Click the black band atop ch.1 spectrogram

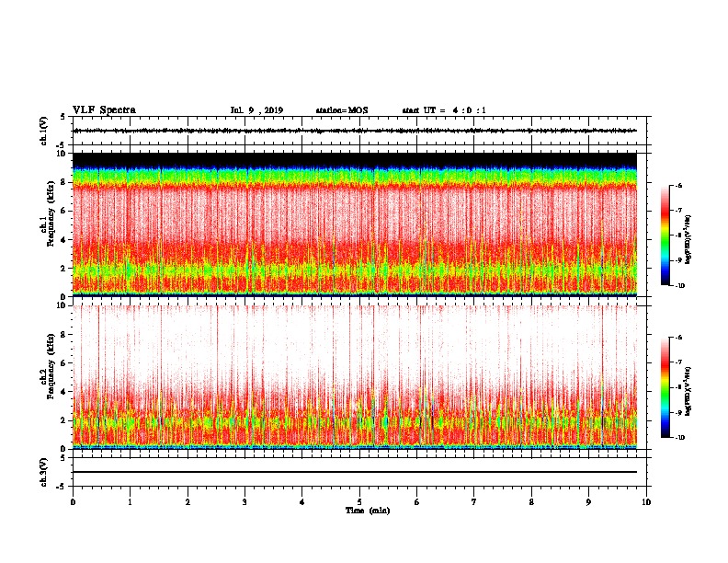[x=355, y=159]
